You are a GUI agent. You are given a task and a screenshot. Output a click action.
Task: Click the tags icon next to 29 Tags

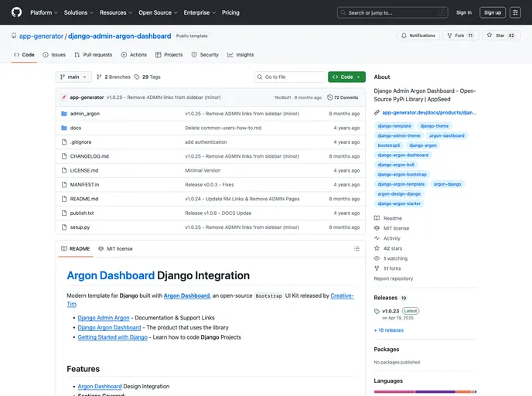pos(137,77)
